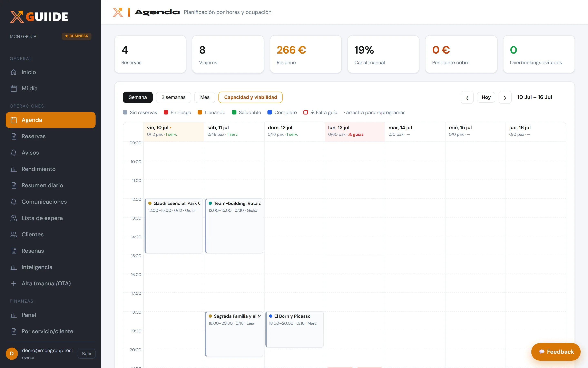This screenshot has width=588, height=368.
Task: Click the 19% Canal manual card
Action: point(383,54)
